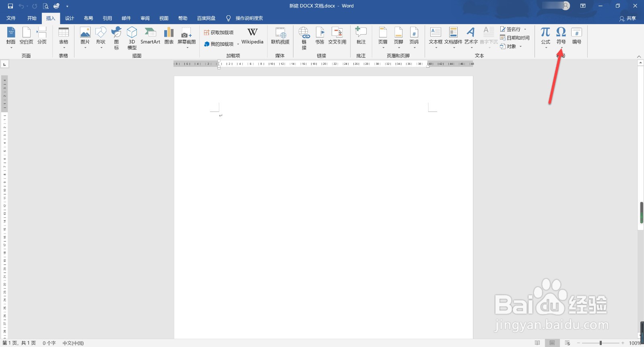Collapse the ribbon with the chevron
The height and width of the screenshot is (347, 644).
pos(639,57)
